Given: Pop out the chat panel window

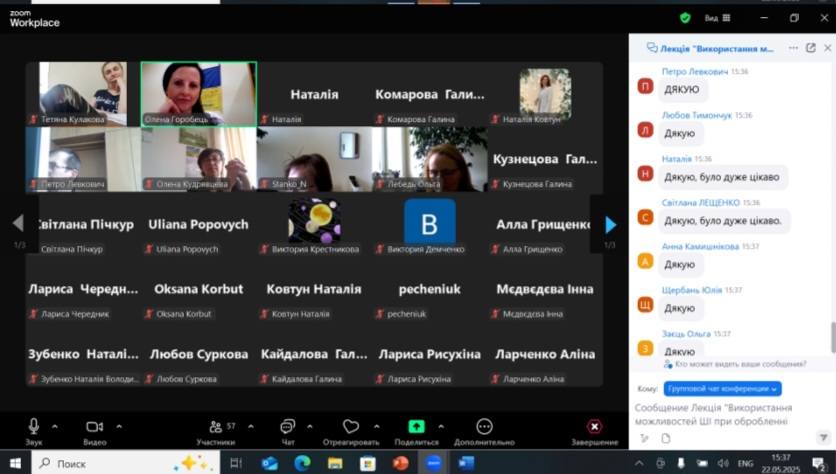Looking at the screenshot, I should [x=810, y=47].
